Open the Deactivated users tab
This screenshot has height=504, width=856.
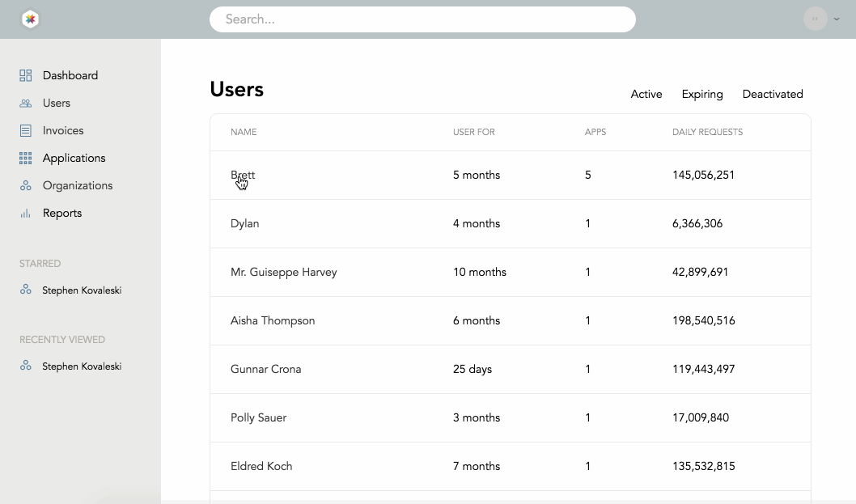[x=772, y=94]
